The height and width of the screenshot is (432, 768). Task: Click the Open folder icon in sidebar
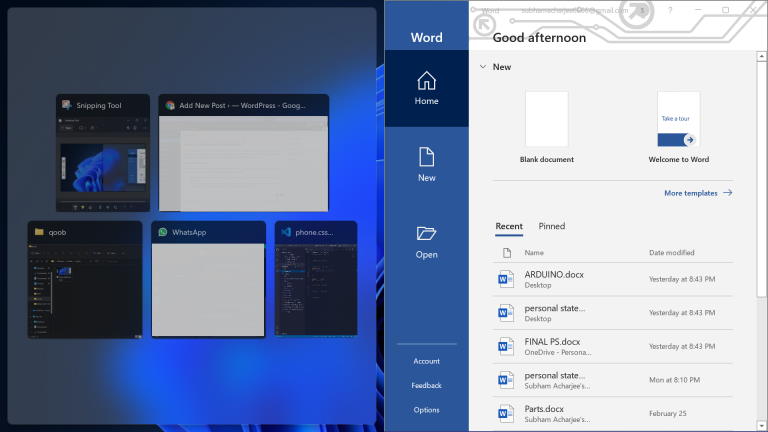426,234
